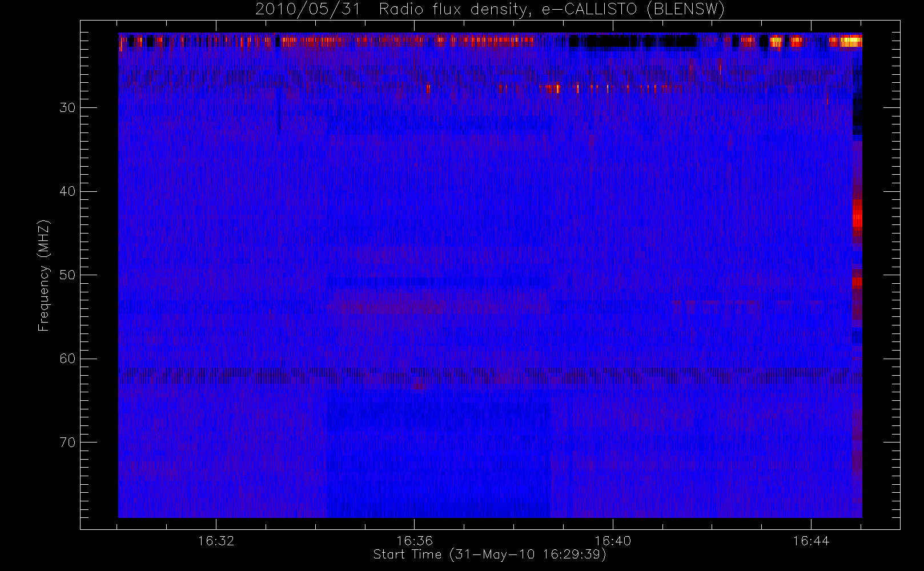Click the '16:44' time tick label
Viewport: 924px width, 571px height.
coord(811,541)
